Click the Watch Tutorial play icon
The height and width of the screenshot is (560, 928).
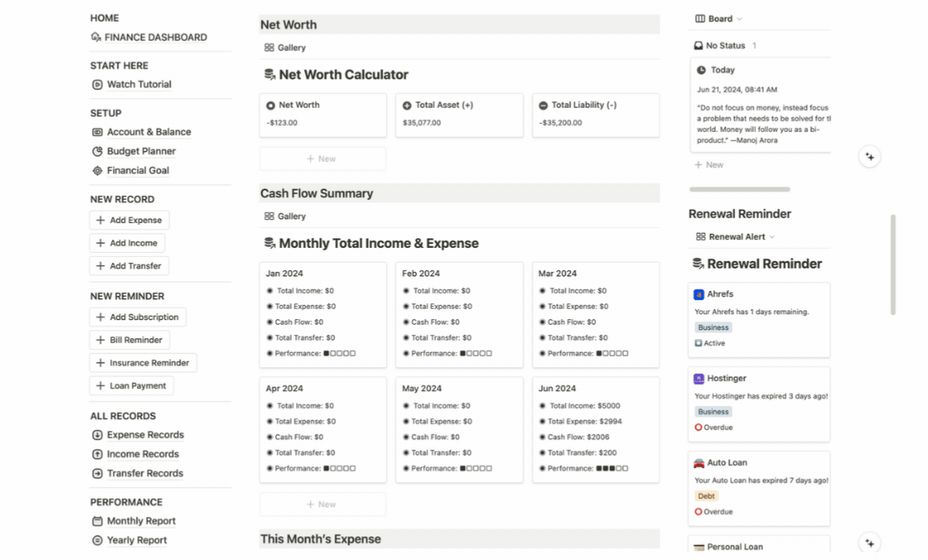click(97, 85)
